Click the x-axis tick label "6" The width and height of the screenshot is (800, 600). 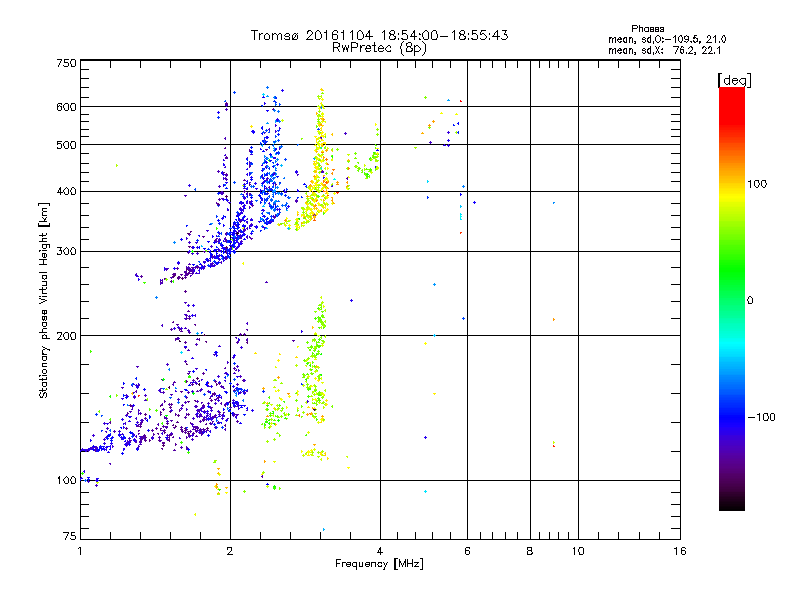[467, 551]
